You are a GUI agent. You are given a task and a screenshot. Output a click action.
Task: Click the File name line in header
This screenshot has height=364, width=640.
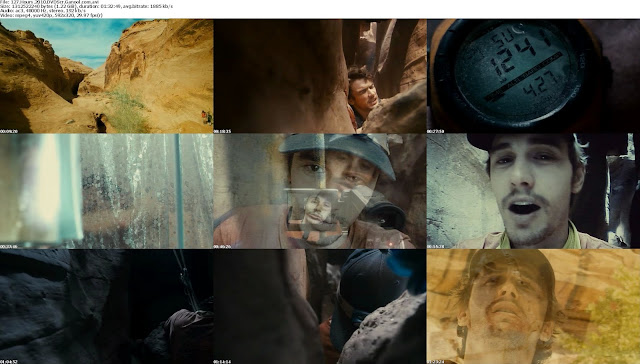coord(49,2)
